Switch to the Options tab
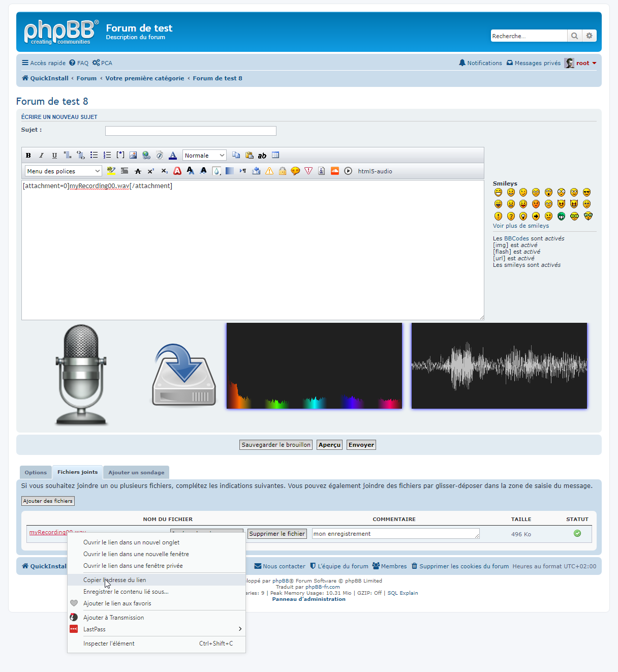618x672 pixels. [x=36, y=472]
